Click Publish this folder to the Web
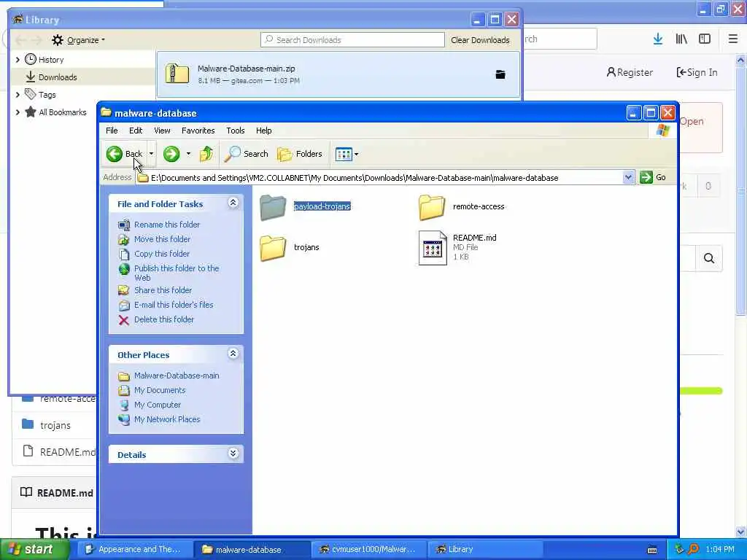Image resolution: width=747 pixels, height=560 pixels. [177, 273]
